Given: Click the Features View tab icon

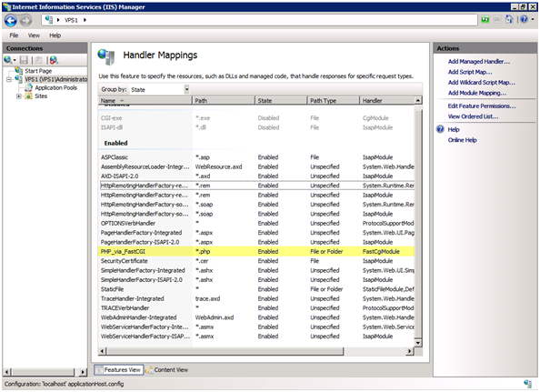Looking at the screenshot, I should pyautogui.click(x=99, y=370).
